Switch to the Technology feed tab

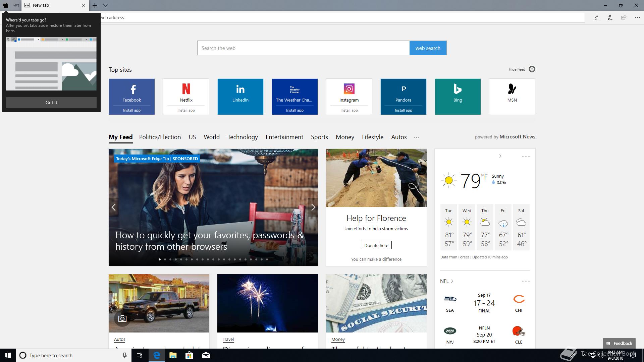click(x=243, y=137)
